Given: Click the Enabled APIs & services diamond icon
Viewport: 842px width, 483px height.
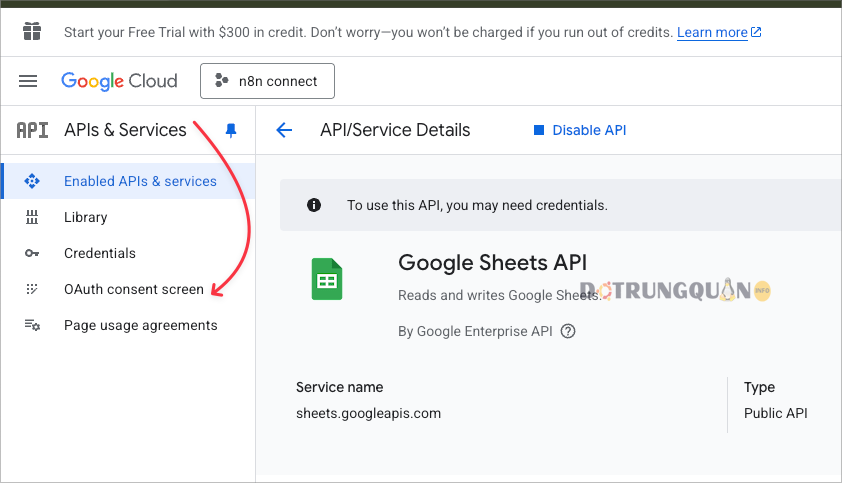Looking at the screenshot, I should point(32,181).
